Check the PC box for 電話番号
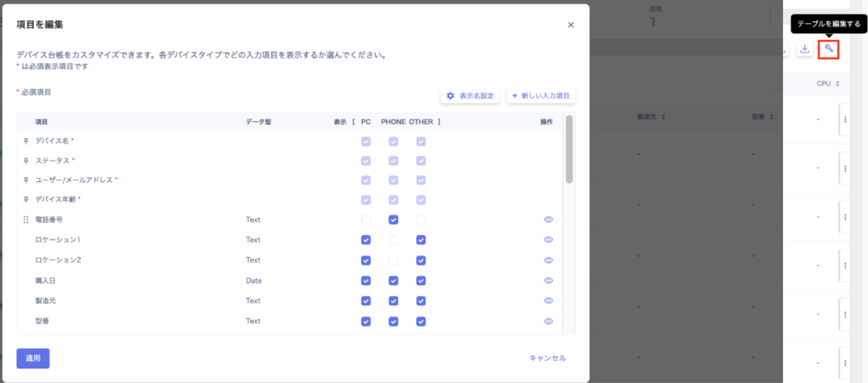Viewport: 868px width, 383px height. tap(366, 220)
